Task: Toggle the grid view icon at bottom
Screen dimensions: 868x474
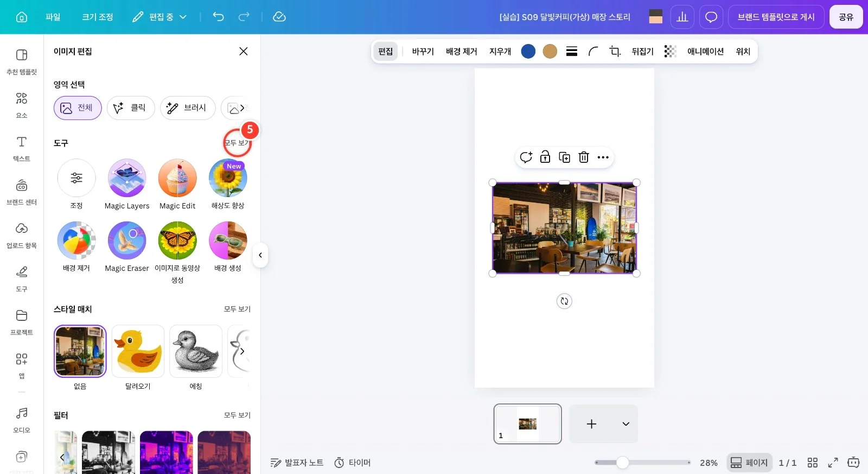Action: point(812,463)
